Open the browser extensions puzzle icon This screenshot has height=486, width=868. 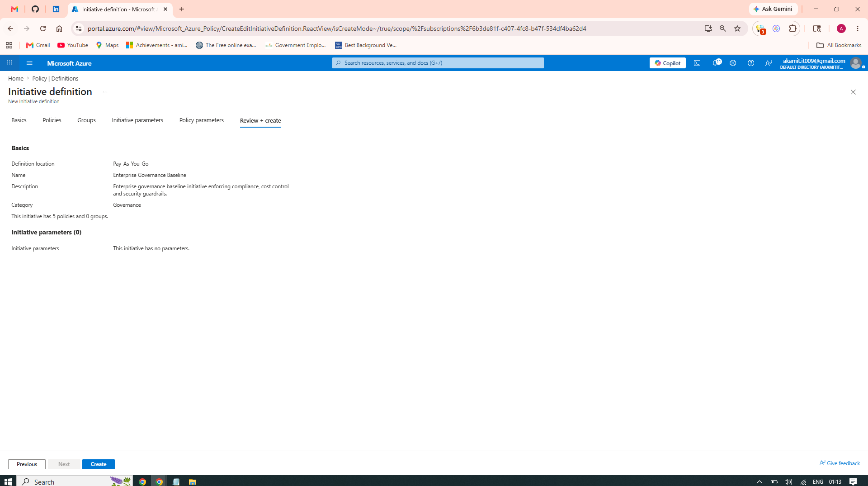click(793, 29)
